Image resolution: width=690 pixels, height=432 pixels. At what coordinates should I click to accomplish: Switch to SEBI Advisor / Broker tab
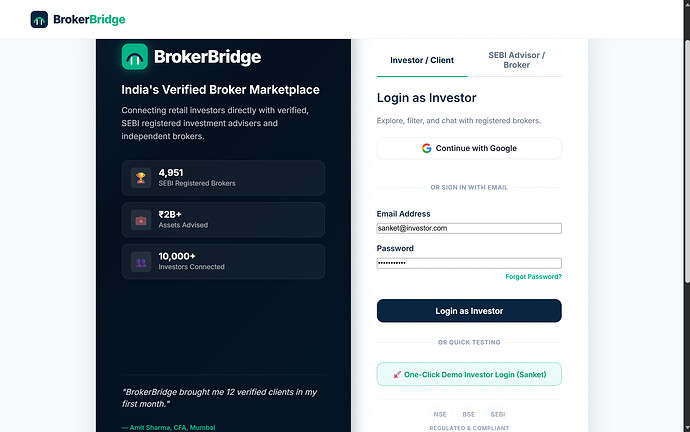[516, 60]
